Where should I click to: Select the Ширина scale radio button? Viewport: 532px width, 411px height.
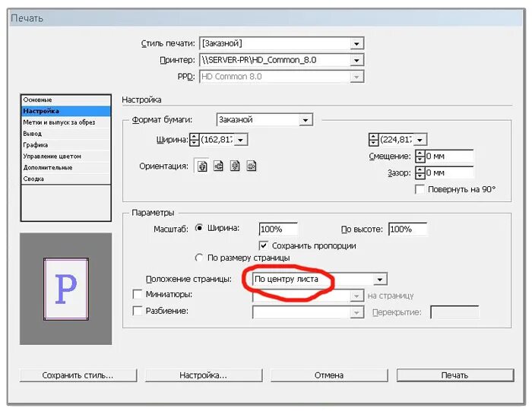[199, 228]
